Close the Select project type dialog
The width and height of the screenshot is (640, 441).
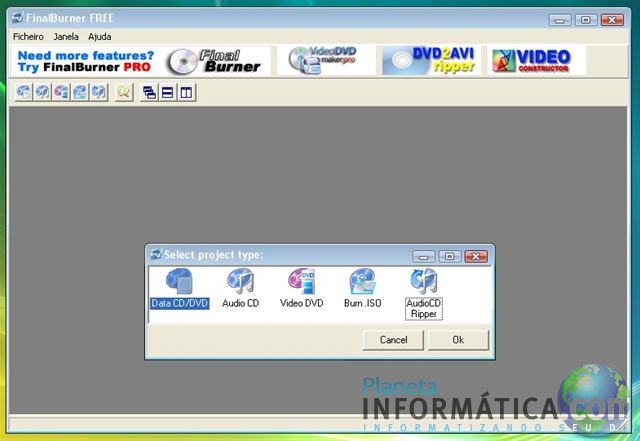476,256
